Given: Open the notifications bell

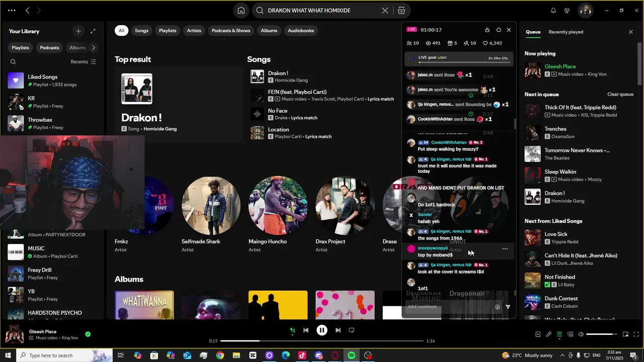Looking at the screenshot, I should point(553,11).
